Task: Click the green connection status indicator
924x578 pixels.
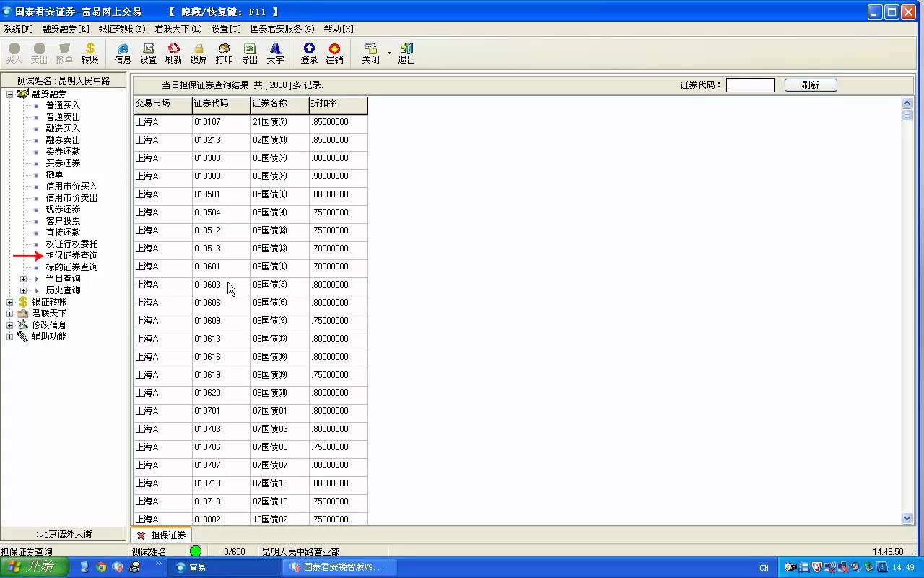Action: pos(196,551)
